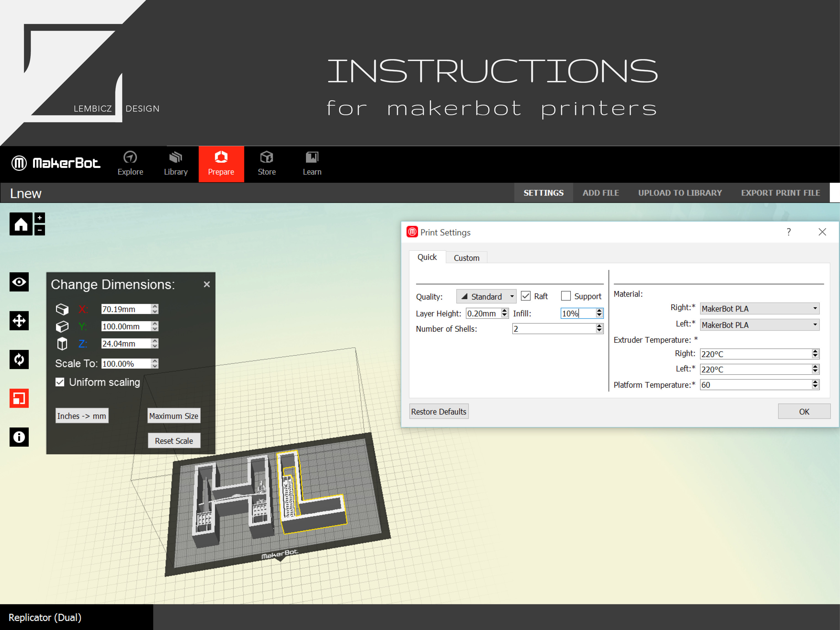The image size is (840, 630).
Task: Click ADD FILE in the toolbar
Action: coord(601,193)
